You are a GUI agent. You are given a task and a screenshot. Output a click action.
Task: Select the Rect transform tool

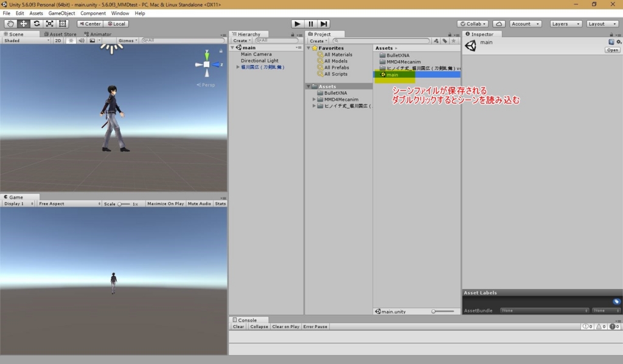63,24
